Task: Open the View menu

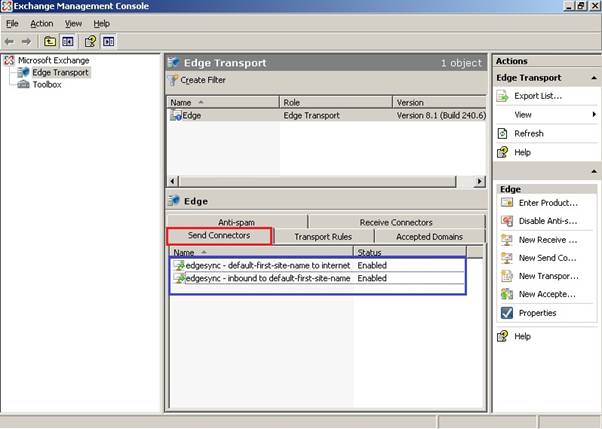Action: (x=73, y=24)
